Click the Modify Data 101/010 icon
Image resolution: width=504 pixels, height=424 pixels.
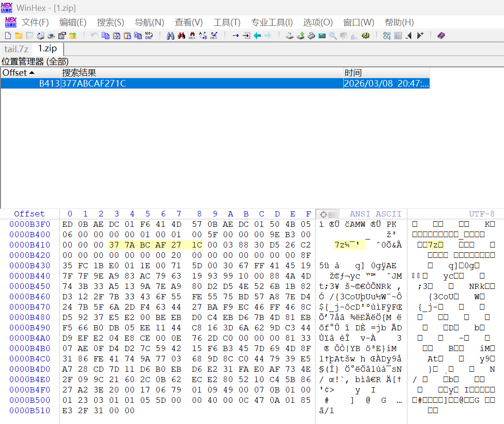tap(149, 36)
